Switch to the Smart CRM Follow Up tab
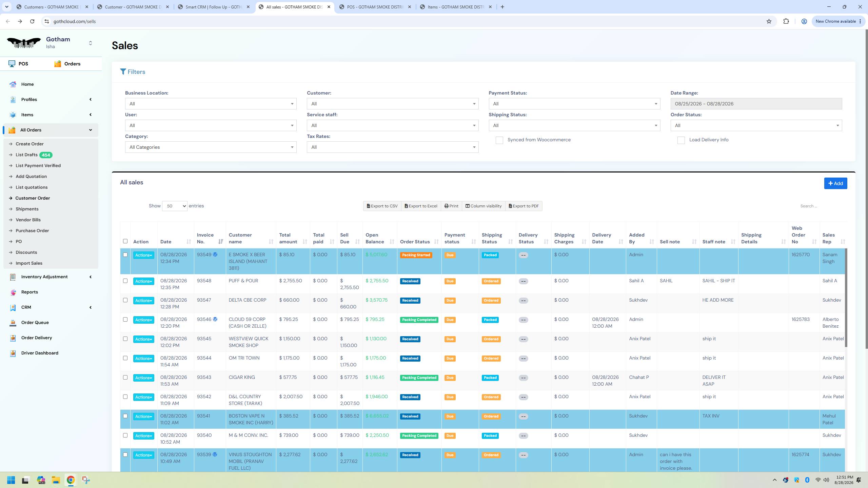The image size is (868, 488). coord(214,7)
